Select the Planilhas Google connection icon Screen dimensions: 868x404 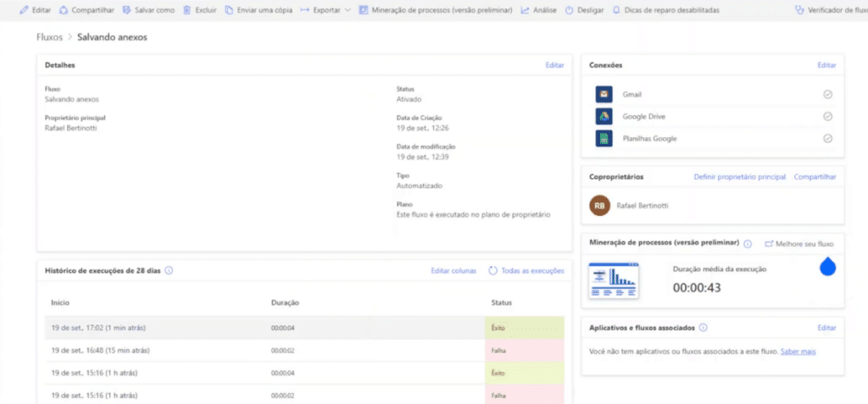604,139
